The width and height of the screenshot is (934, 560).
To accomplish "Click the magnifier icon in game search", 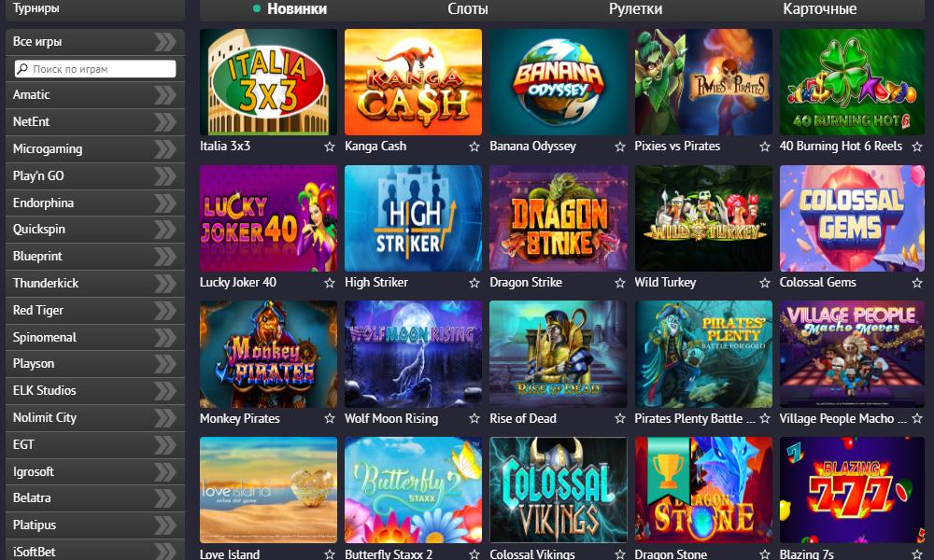I will (x=22, y=69).
